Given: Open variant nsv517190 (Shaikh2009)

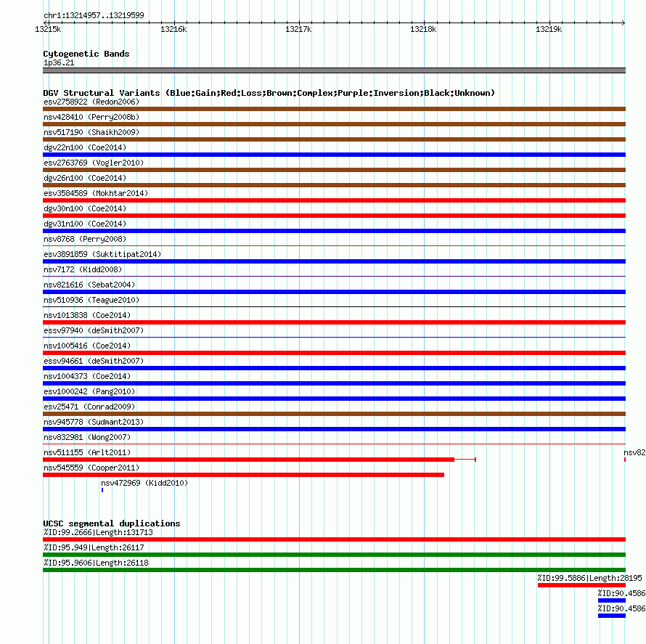Looking at the screenshot, I should click(91, 132).
